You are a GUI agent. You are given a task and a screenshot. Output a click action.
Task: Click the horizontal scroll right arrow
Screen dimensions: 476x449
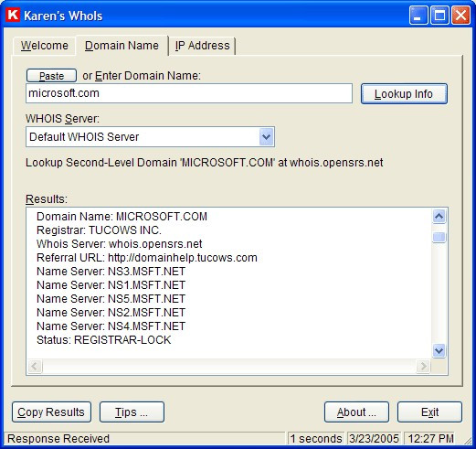[423, 366]
